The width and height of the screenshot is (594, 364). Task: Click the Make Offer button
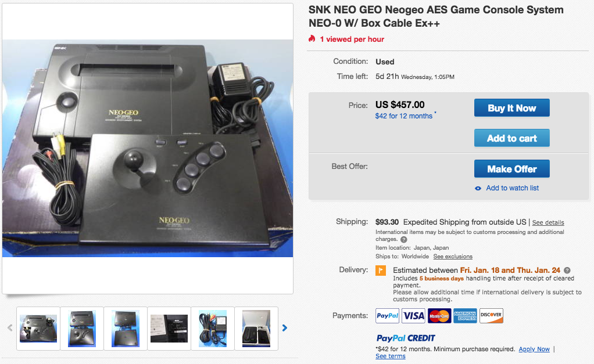[512, 169]
